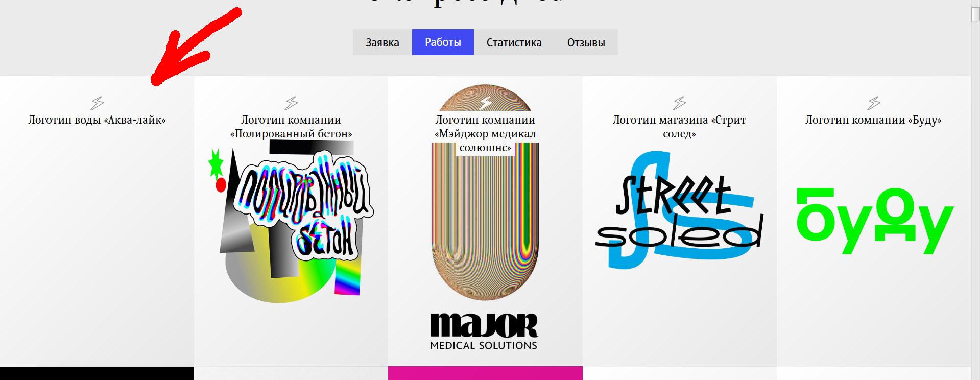Open the Отзывы tab
980x380 pixels.
tap(586, 42)
